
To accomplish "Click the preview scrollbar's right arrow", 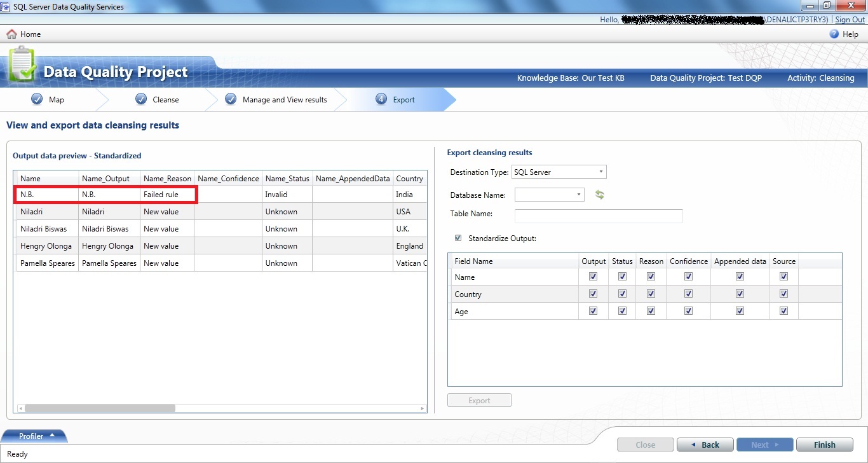I will click(x=423, y=408).
